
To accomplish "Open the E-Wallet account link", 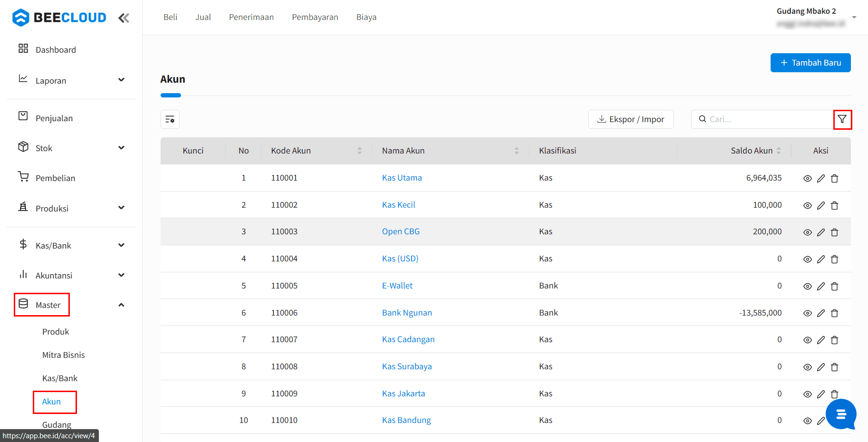I will tap(397, 286).
